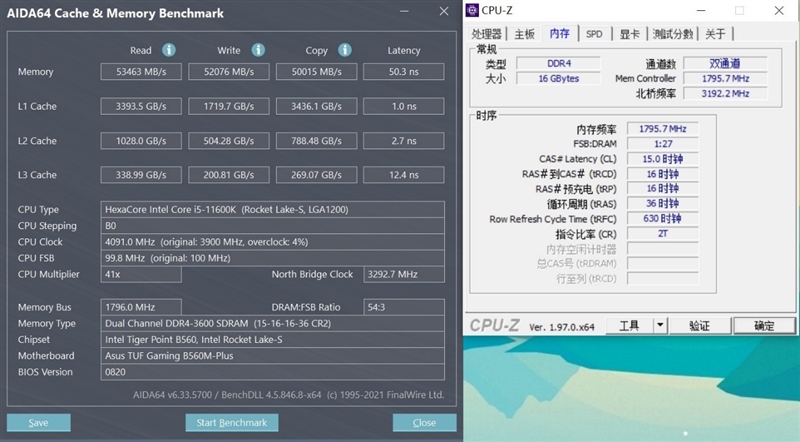Click the Memory Read value 53463 MB/s
Viewport: 800px width, 442px height.
pos(141,72)
